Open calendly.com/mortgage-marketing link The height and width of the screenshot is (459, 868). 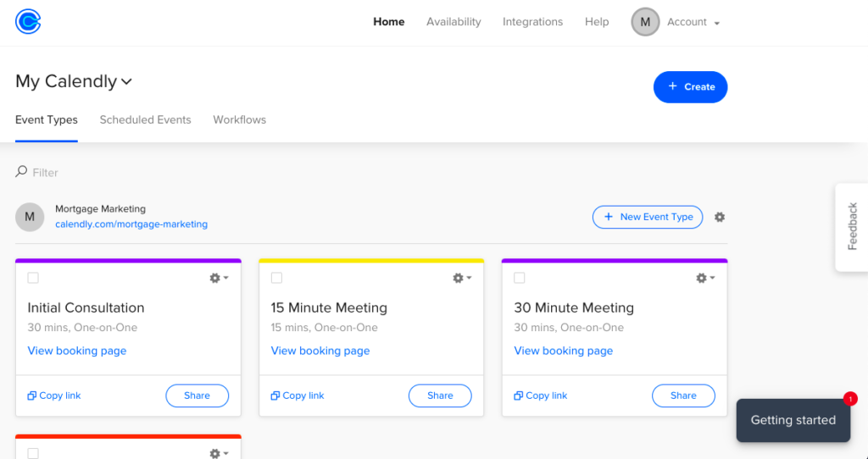point(131,224)
